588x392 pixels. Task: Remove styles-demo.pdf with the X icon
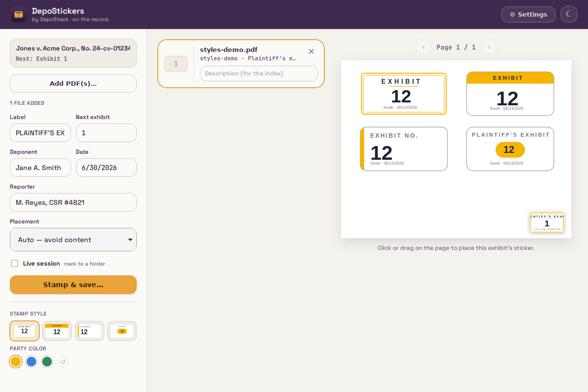(x=311, y=51)
